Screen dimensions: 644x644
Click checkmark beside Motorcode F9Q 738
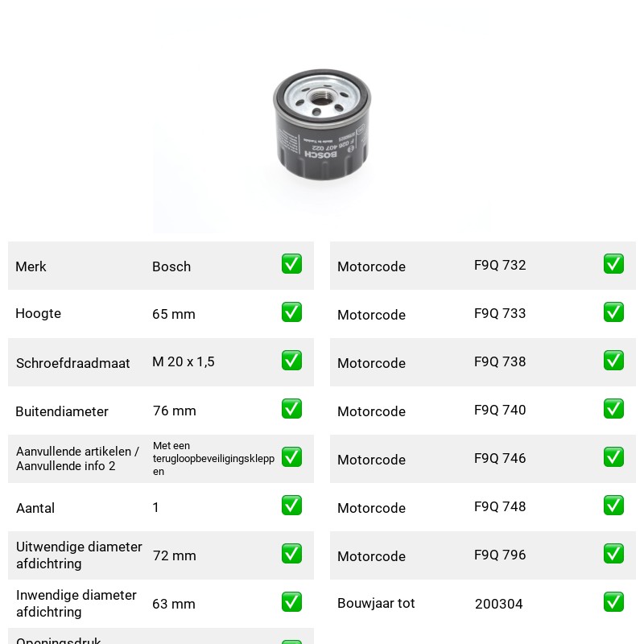click(613, 360)
